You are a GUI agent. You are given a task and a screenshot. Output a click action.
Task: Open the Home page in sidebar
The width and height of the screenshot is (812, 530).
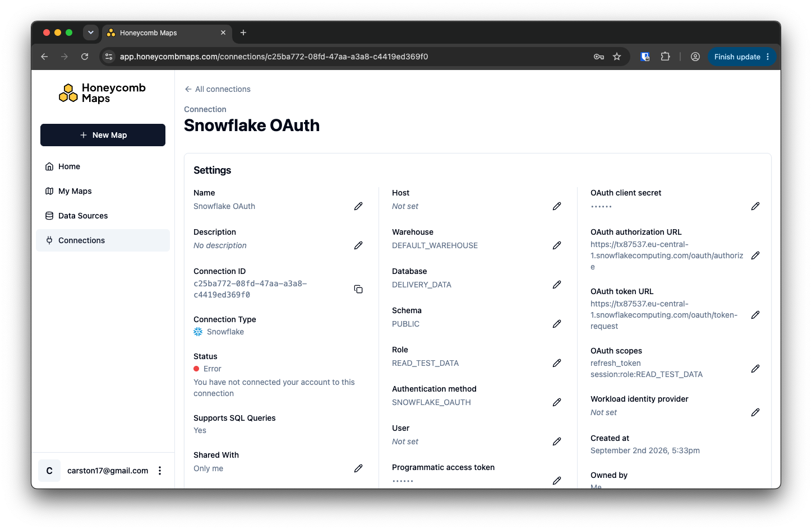[103, 166]
